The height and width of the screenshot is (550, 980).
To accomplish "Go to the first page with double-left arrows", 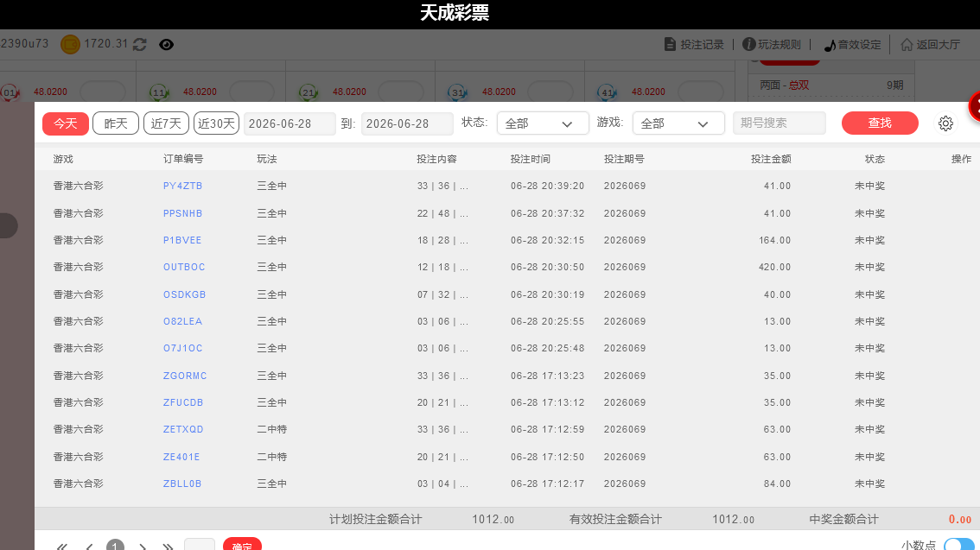I will (62, 547).
